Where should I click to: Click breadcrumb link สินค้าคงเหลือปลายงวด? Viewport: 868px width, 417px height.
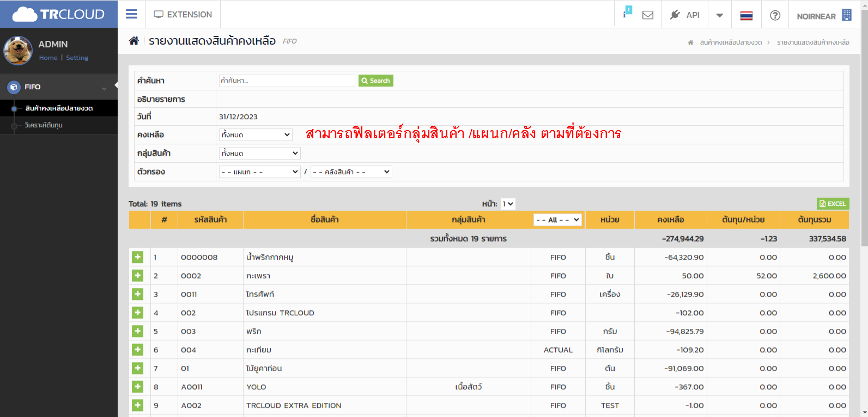click(x=731, y=42)
